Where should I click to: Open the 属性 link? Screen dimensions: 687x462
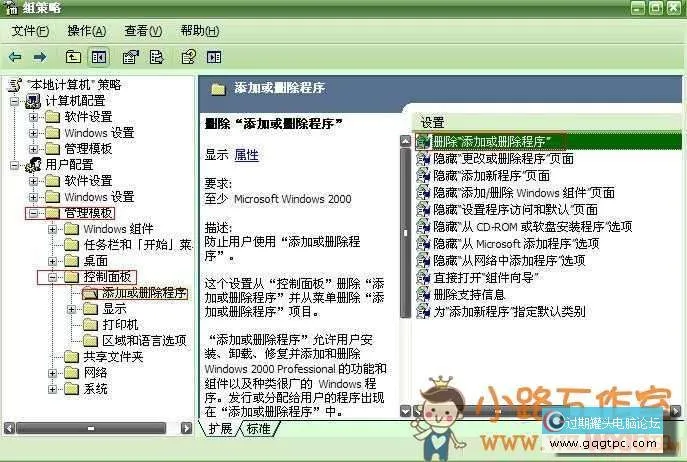[x=247, y=155]
